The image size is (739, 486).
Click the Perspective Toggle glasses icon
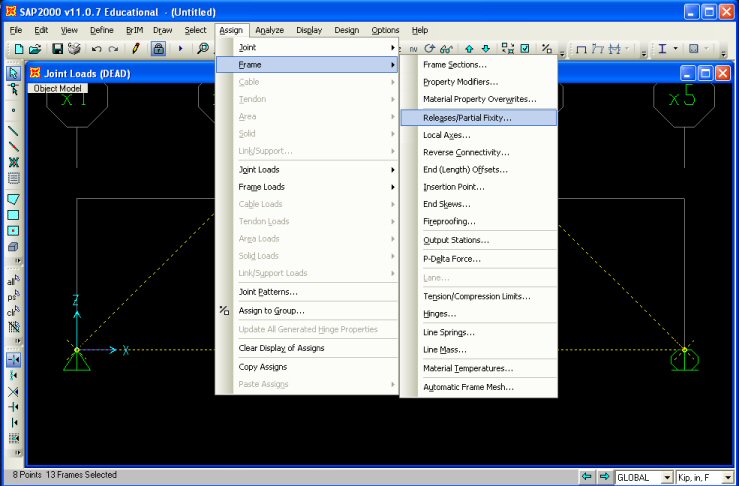446,49
